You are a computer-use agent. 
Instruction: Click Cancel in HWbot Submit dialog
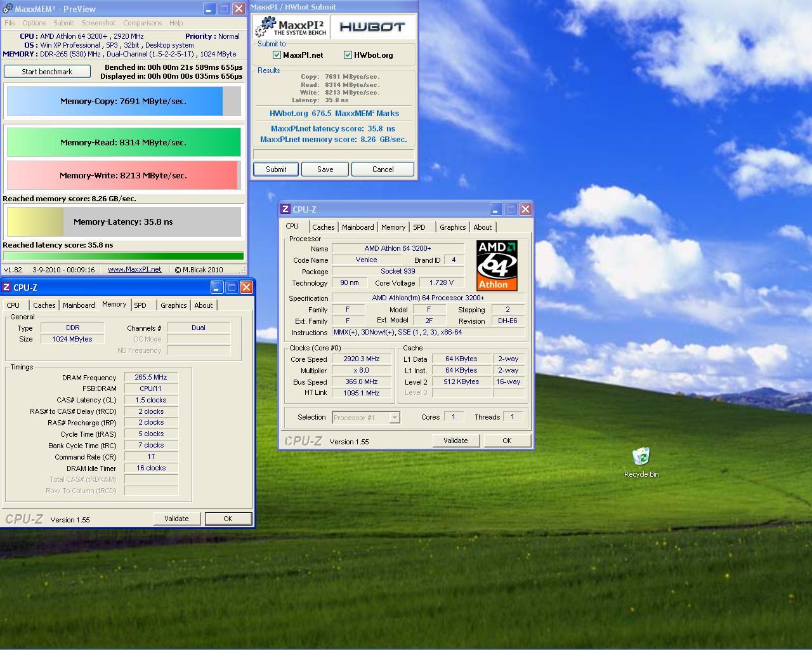tap(383, 169)
